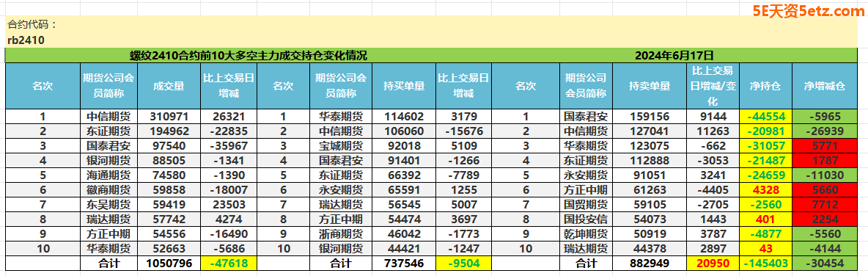Click the yellow cell showing -9504

point(463,263)
